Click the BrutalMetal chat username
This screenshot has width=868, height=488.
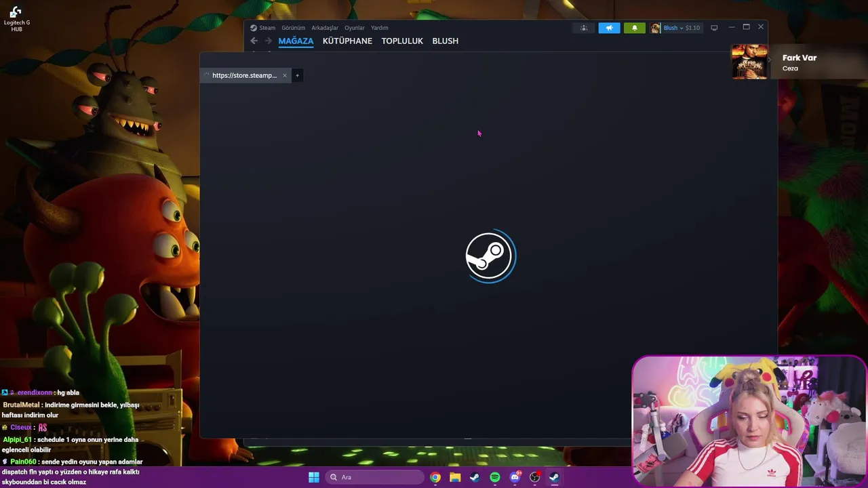tap(21, 405)
